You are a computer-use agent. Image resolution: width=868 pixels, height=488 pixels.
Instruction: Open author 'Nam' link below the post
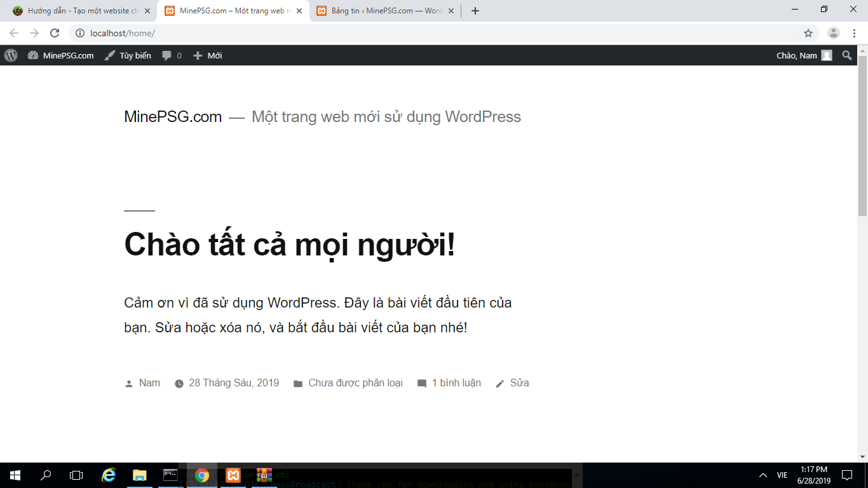tap(149, 383)
